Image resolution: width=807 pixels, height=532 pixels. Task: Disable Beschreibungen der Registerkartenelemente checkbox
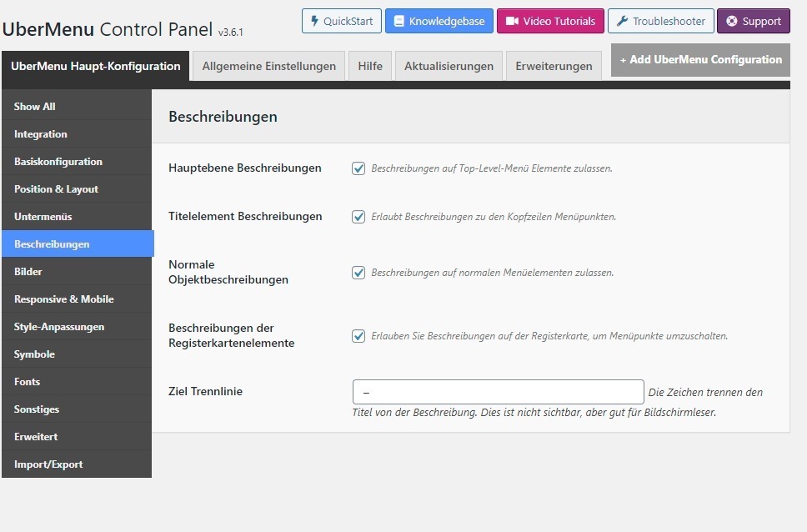coord(358,336)
